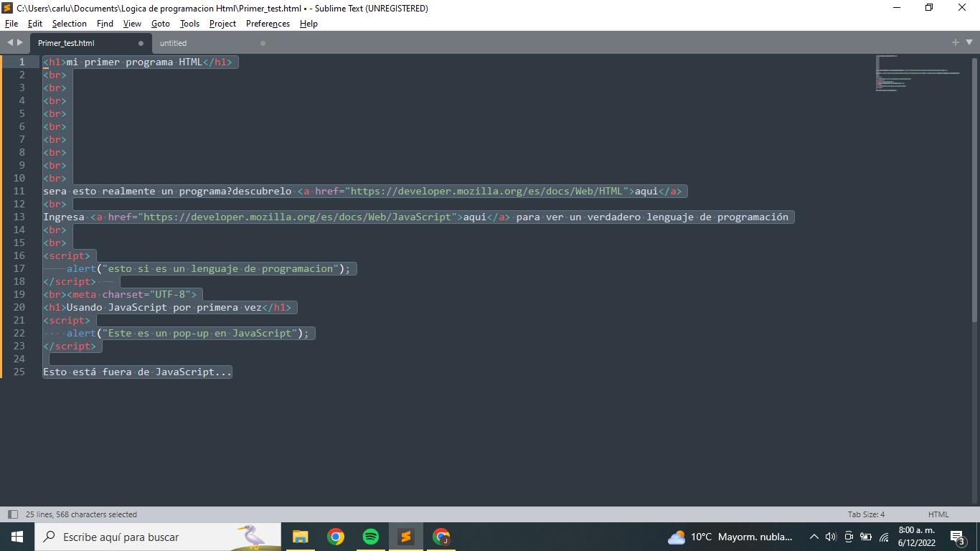Open the Project menu
The image size is (980, 551).
click(x=222, y=24)
